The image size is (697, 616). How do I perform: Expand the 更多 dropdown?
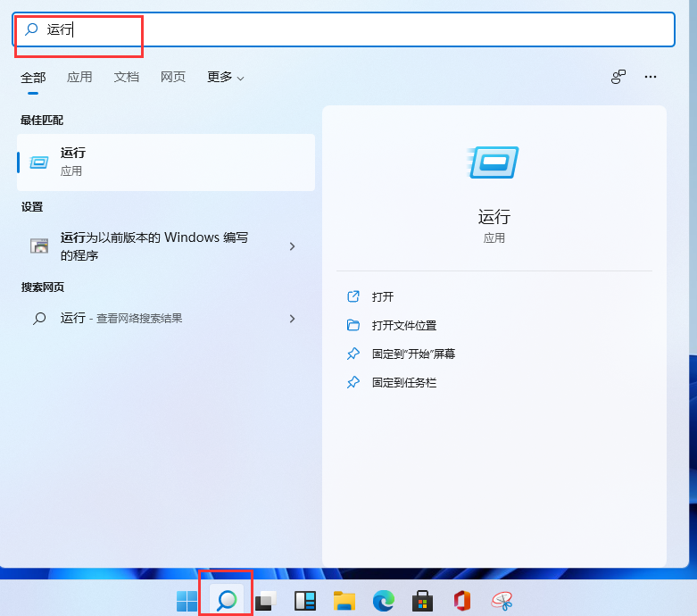coord(226,77)
